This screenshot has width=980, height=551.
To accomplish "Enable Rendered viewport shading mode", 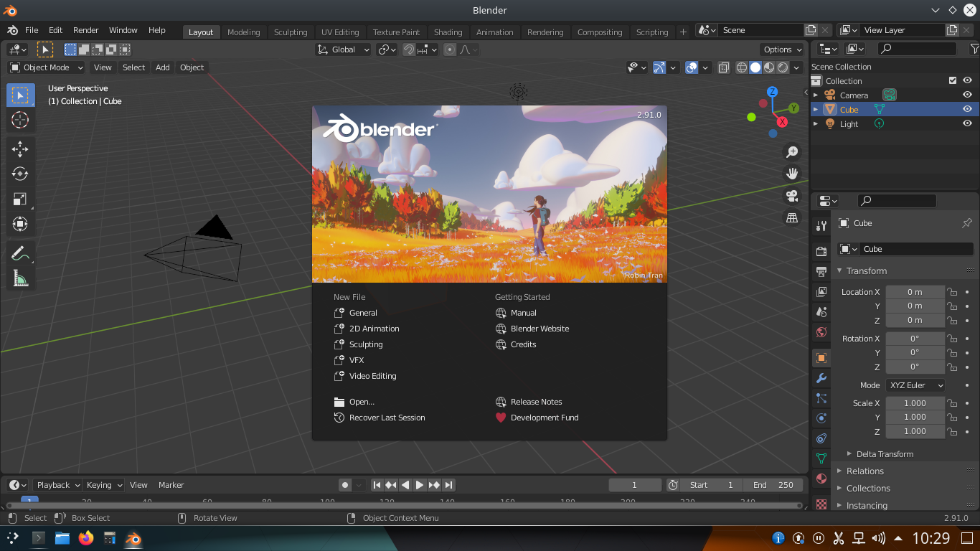I will coord(782,67).
